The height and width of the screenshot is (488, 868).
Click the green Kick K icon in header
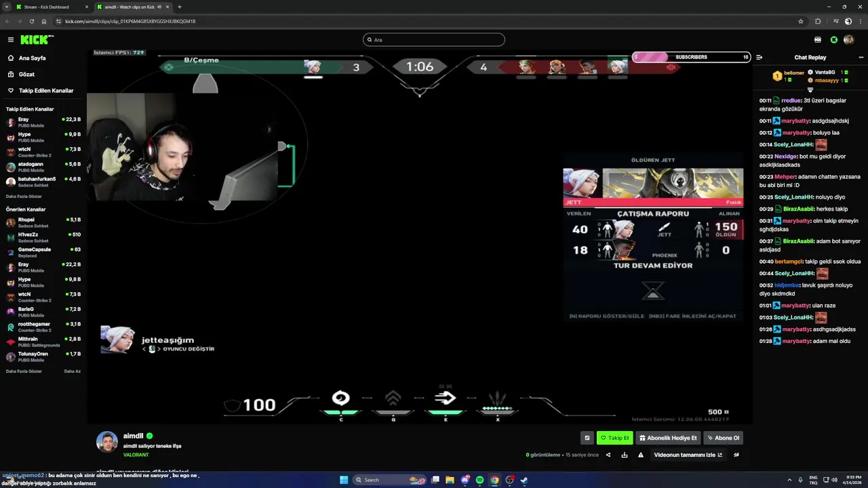[x=834, y=40]
